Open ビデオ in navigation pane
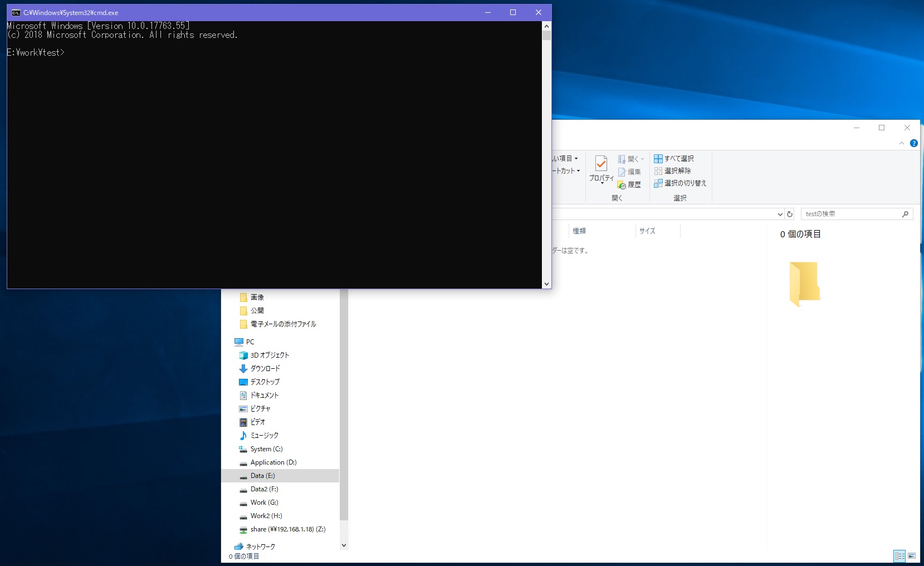Viewport: 924px width, 566px height. pos(252,422)
